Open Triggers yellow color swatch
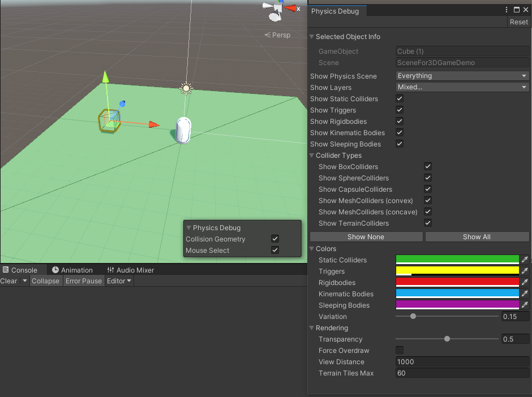Image resolution: width=532 pixels, height=397 pixels. tap(457, 271)
